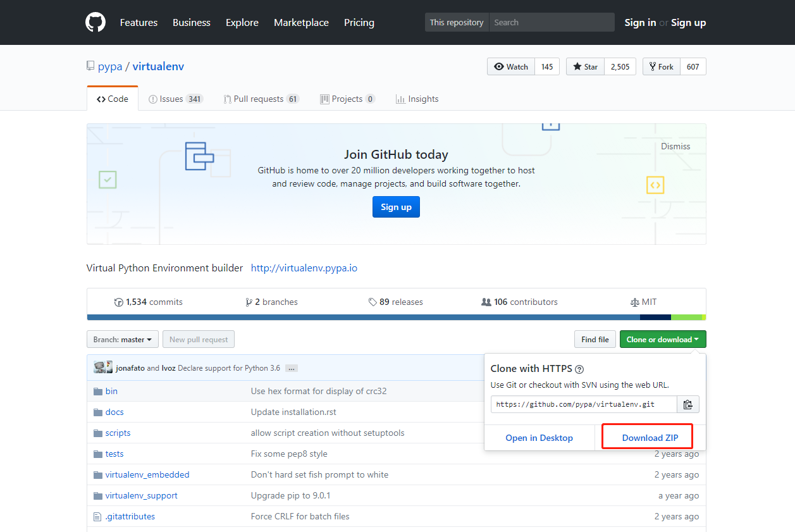Click Download ZIP
This screenshot has height=532, width=795.
click(650, 438)
